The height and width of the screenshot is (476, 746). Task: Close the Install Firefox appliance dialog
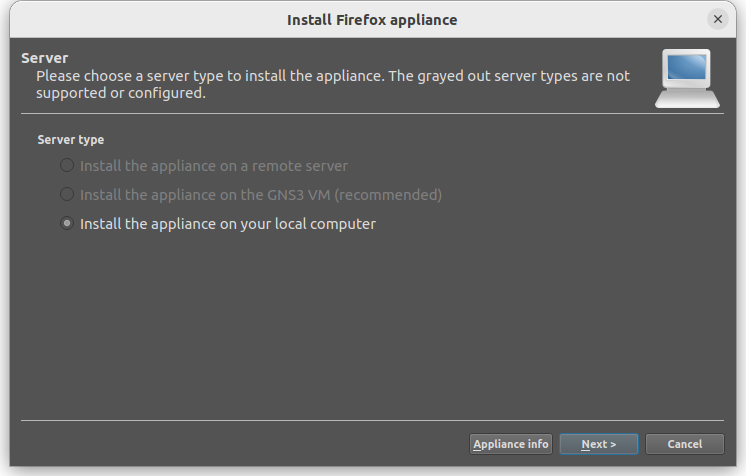tap(718, 19)
